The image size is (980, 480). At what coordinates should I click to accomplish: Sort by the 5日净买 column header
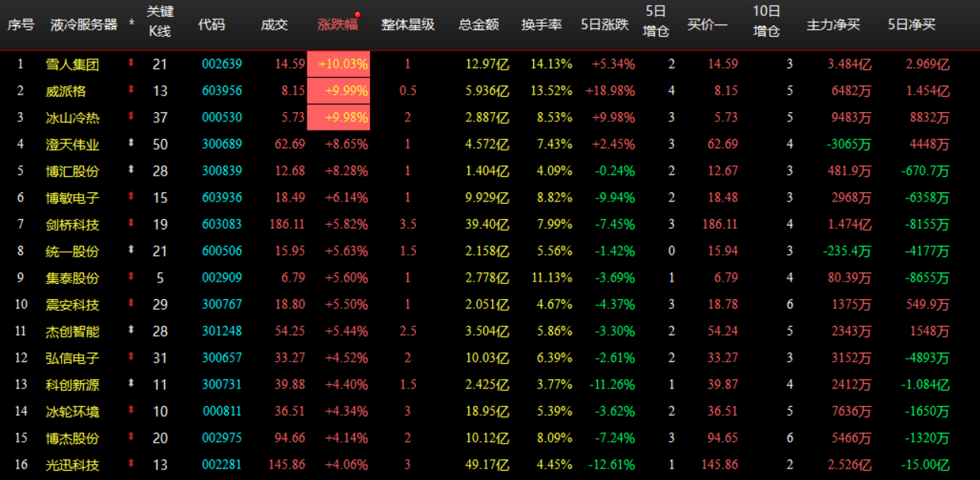(x=912, y=24)
